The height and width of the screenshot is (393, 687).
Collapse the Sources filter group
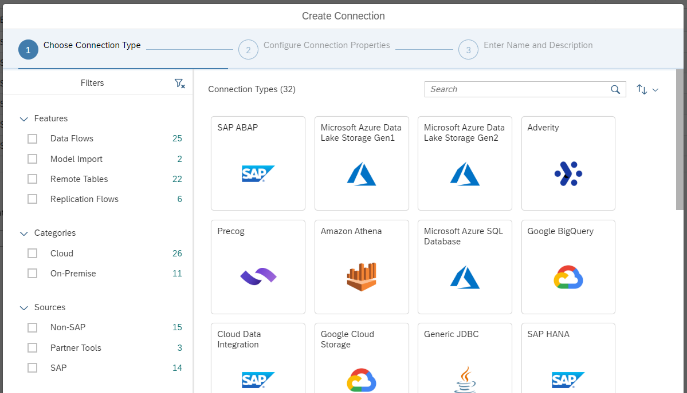click(x=24, y=308)
